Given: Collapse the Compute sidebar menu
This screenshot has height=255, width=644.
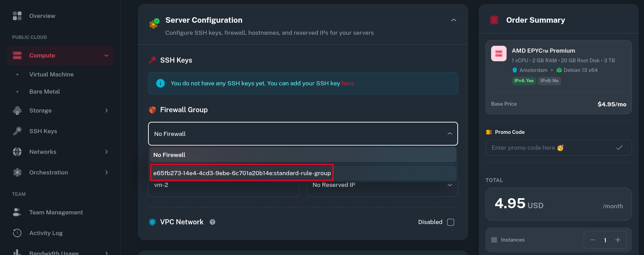Looking at the screenshot, I should [x=106, y=55].
